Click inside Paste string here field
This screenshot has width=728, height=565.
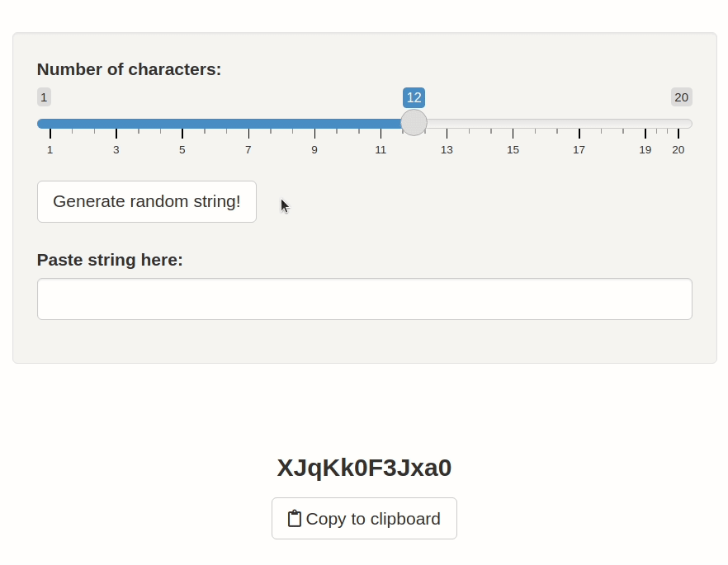point(364,299)
